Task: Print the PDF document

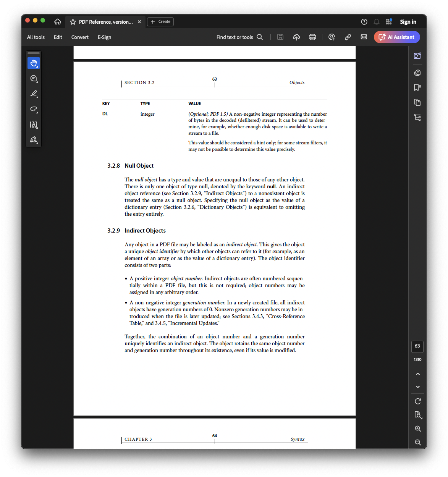Action: (312, 37)
